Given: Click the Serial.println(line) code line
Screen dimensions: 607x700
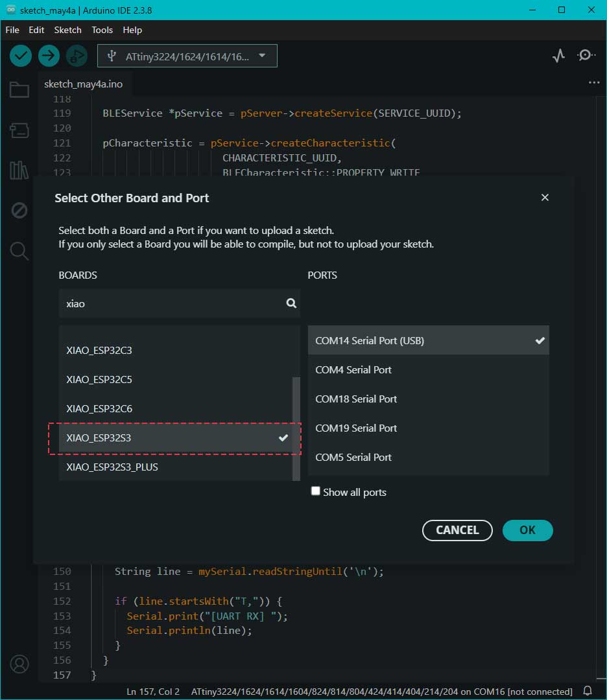Looking at the screenshot, I should (x=189, y=631).
